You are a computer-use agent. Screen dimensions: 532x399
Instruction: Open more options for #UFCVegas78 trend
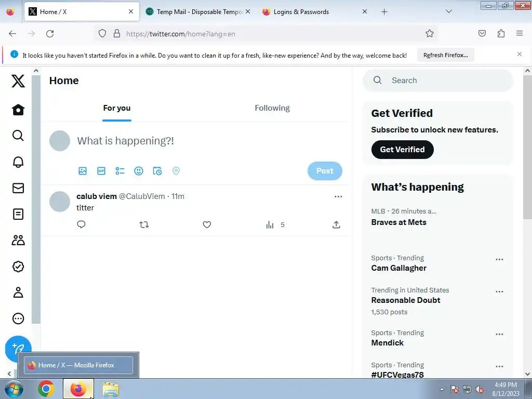(x=499, y=366)
